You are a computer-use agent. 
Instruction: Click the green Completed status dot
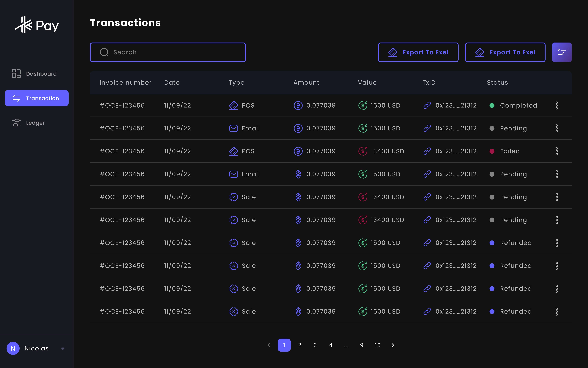pyautogui.click(x=492, y=105)
